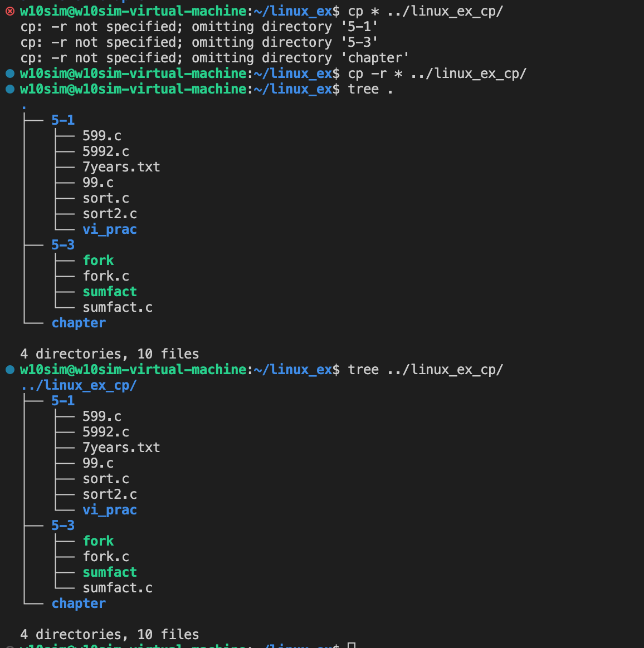The image size is (644, 648).
Task: Click first chapter directory name
Action: tap(79, 323)
